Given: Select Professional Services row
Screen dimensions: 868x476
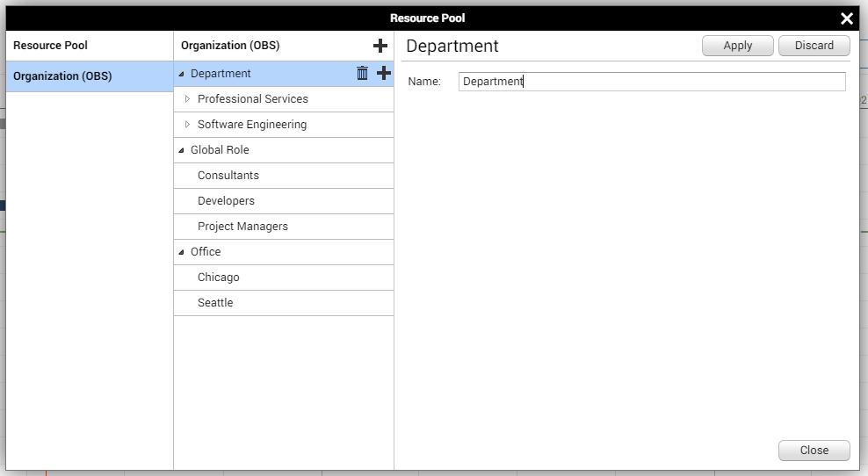Looking at the screenshot, I should 284,99.
